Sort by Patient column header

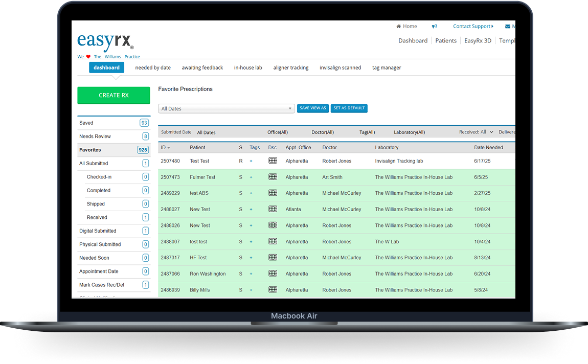(x=197, y=148)
